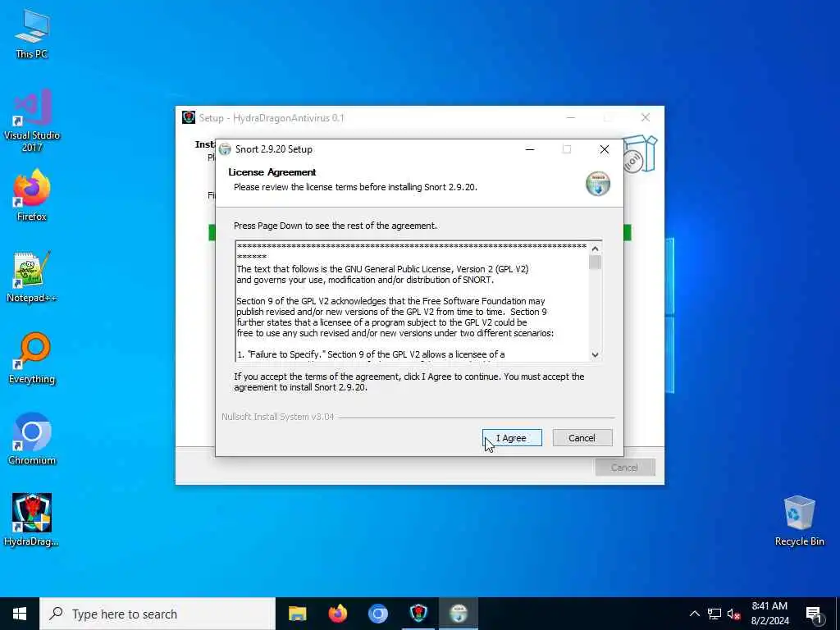Image resolution: width=840 pixels, height=630 pixels.
Task: Click I Agree to accept the license
Action: [x=512, y=438]
